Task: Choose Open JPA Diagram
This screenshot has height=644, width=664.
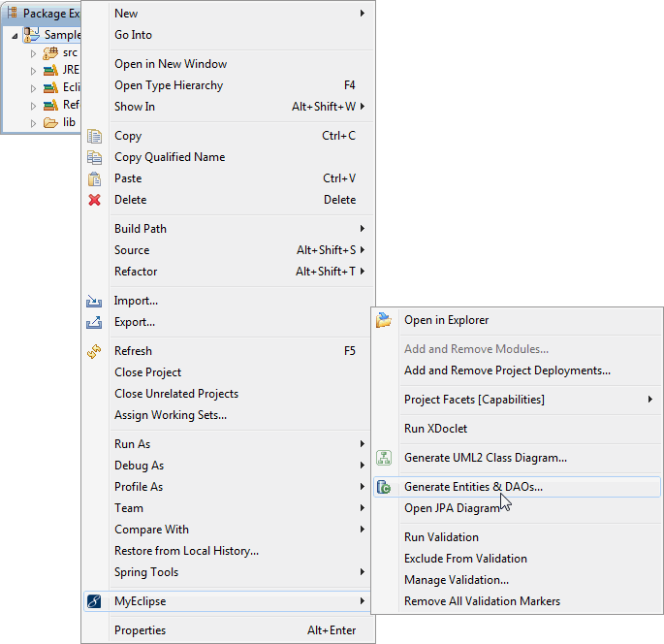Action: point(452,508)
